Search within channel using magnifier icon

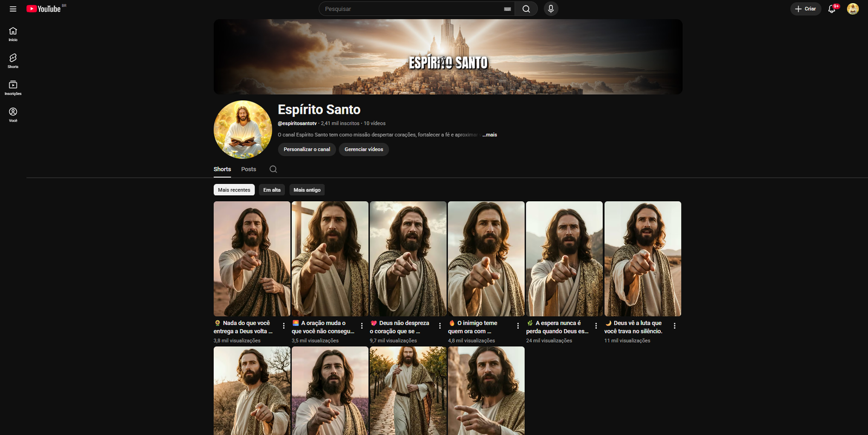pyautogui.click(x=273, y=169)
